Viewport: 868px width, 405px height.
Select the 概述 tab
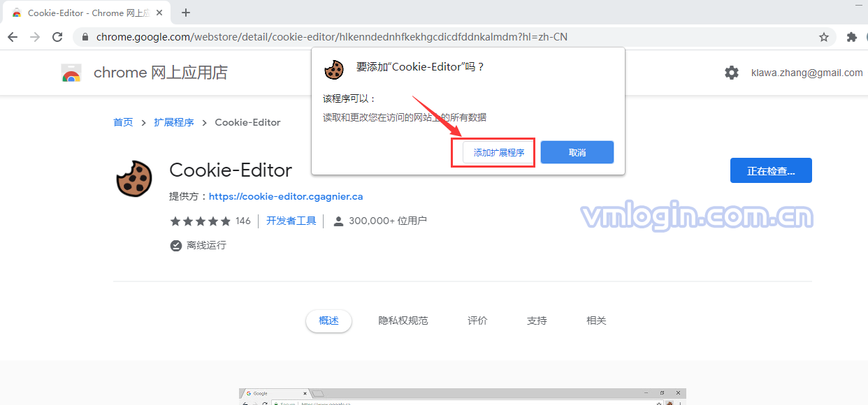tap(328, 321)
